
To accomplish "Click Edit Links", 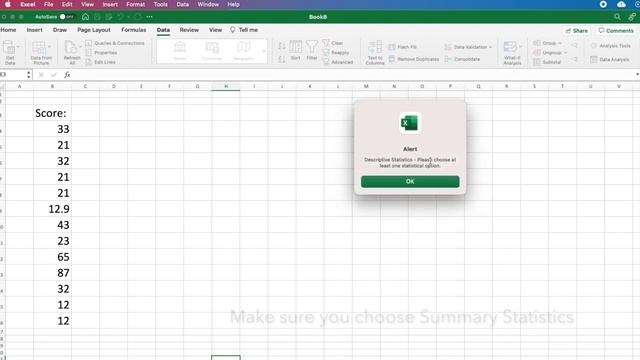I will click(100, 62).
